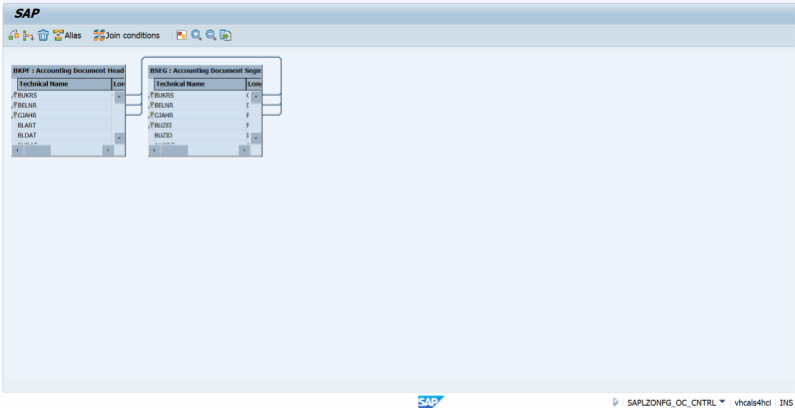Click the Propose join conditions icon
Screen dimensions: 795x408
click(28, 35)
